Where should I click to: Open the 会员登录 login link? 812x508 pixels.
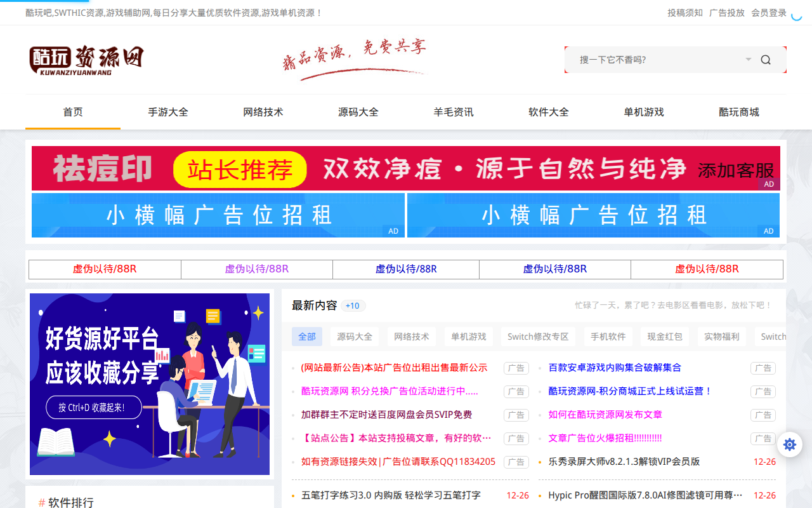click(x=769, y=12)
